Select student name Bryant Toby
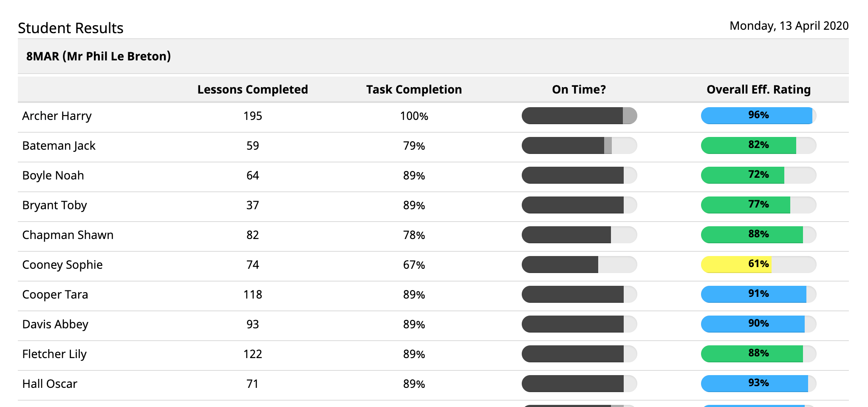This screenshot has height=407, width=868. (x=54, y=205)
